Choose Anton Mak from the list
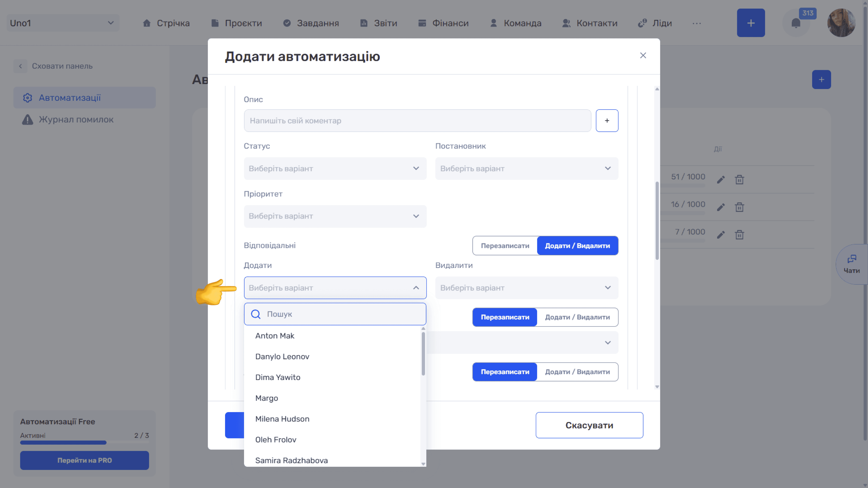Image resolution: width=868 pixels, height=488 pixels. pos(332,336)
